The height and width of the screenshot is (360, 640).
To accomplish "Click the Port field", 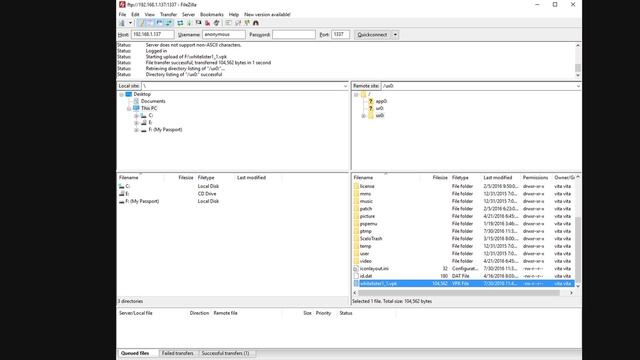I will [x=340, y=35].
